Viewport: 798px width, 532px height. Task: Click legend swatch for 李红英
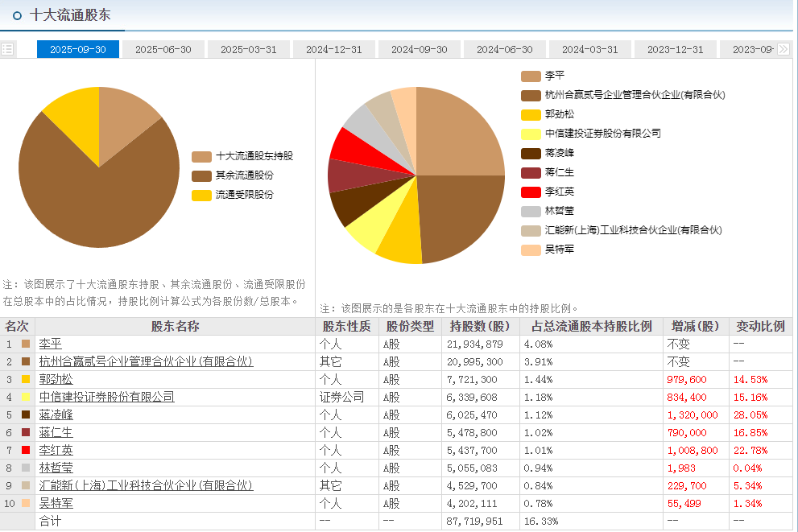(531, 192)
